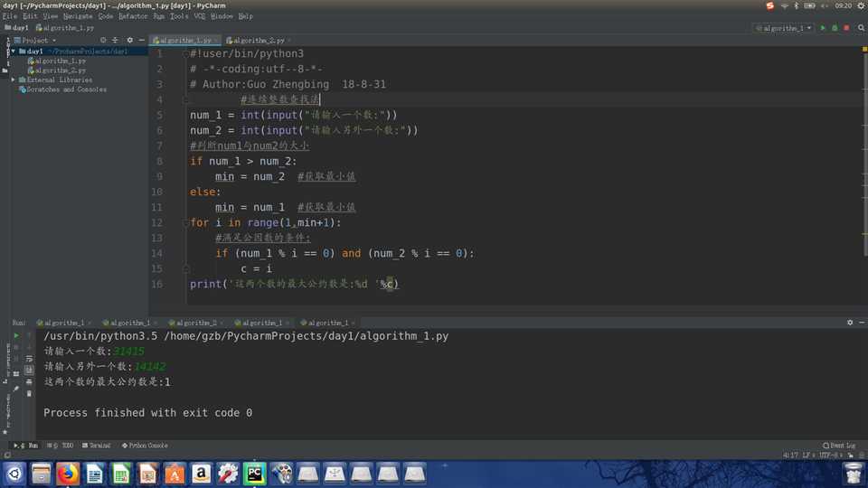
Task: Expand the External Libraries node
Action: coord(14,80)
